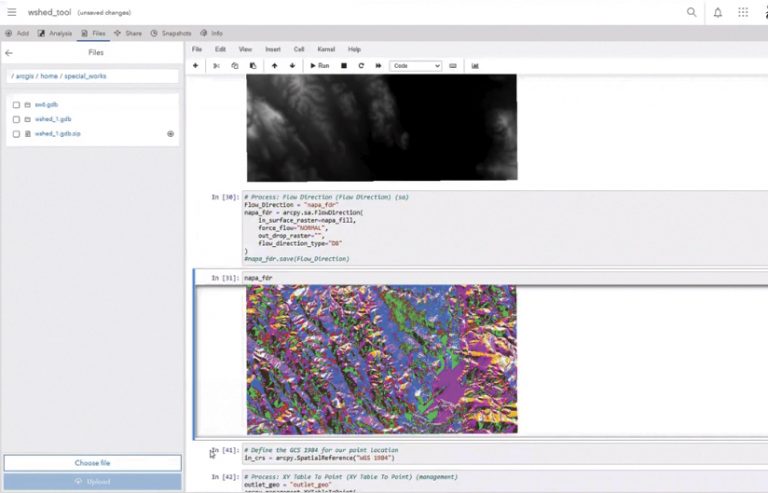Screen dimensions: 768x493
Task: Copy selected cells icon
Action: pos(235,66)
